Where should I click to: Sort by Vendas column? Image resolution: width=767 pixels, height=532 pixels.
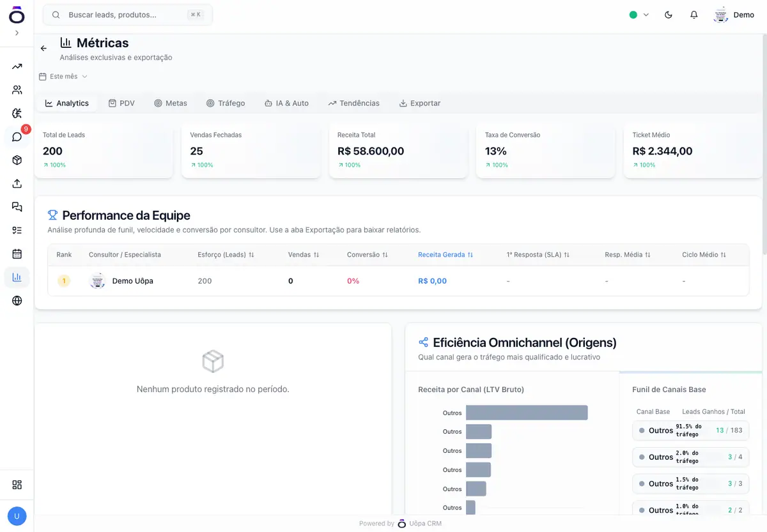pos(304,255)
